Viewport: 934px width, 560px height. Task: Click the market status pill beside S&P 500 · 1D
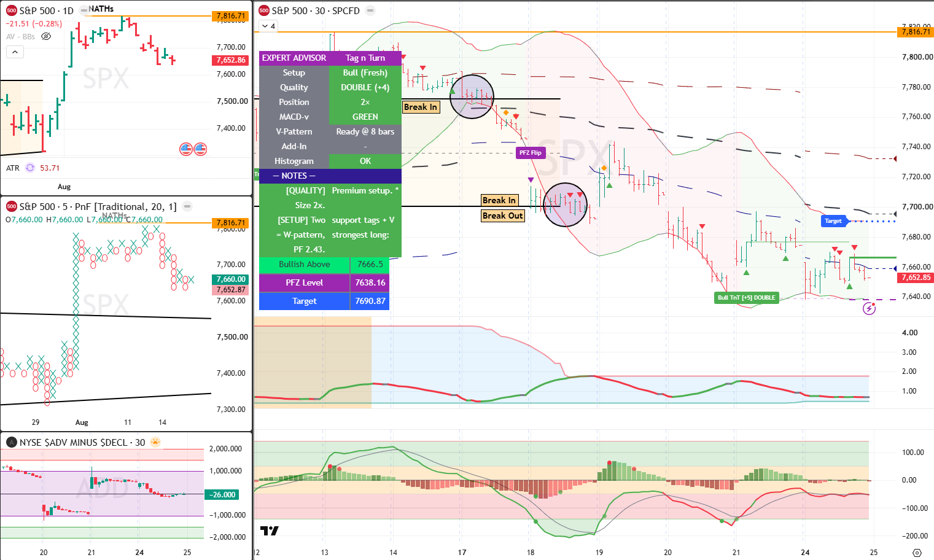tap(83, 10)
